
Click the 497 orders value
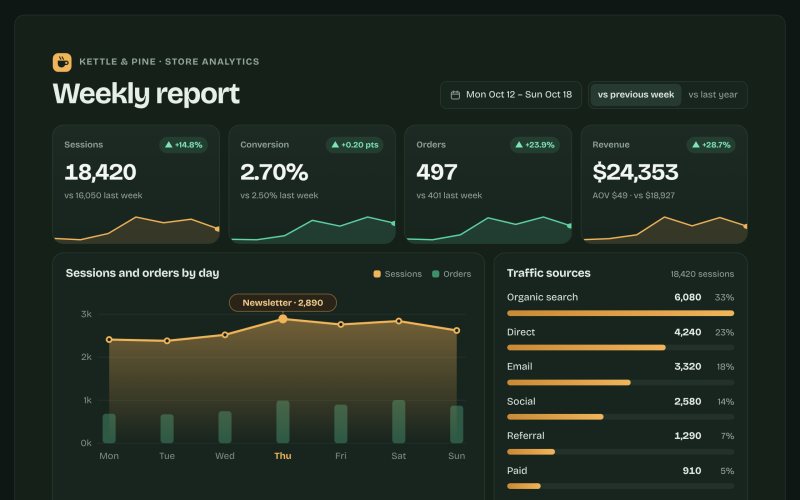[437, 172]
